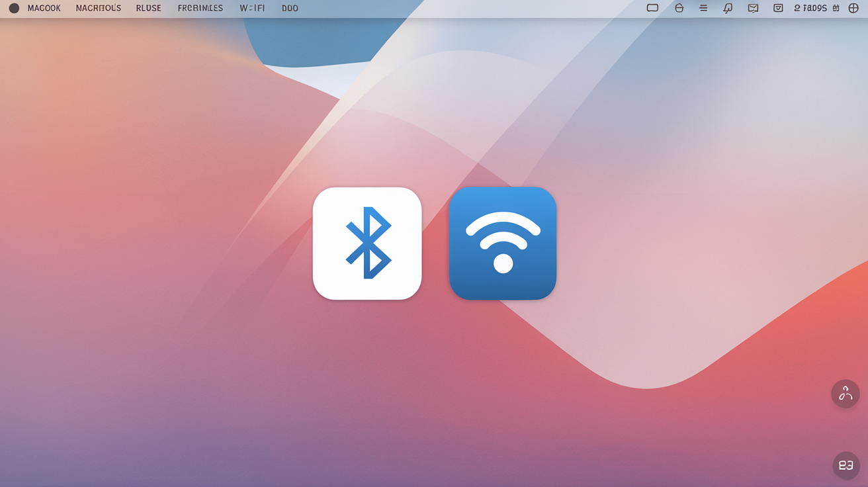This screenshot has height=487, width=868.
Task: Click the crosshair circle menu bar icon
Action: [x=853, y=8]
